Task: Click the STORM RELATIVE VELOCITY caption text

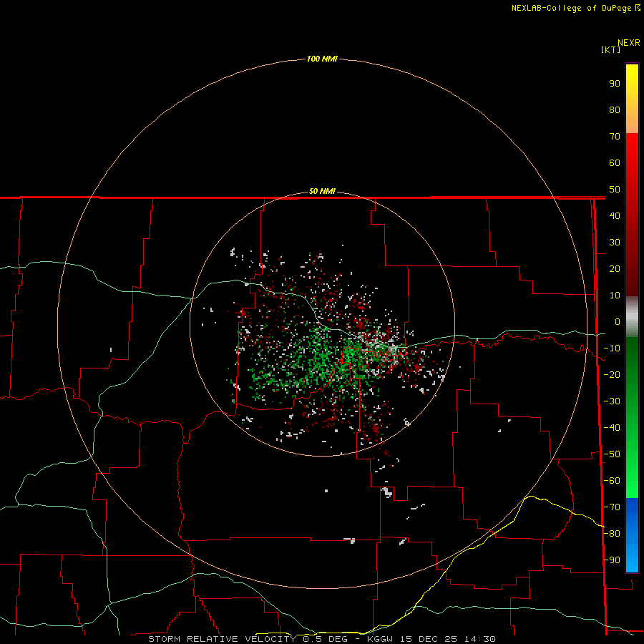Action: 222,639
